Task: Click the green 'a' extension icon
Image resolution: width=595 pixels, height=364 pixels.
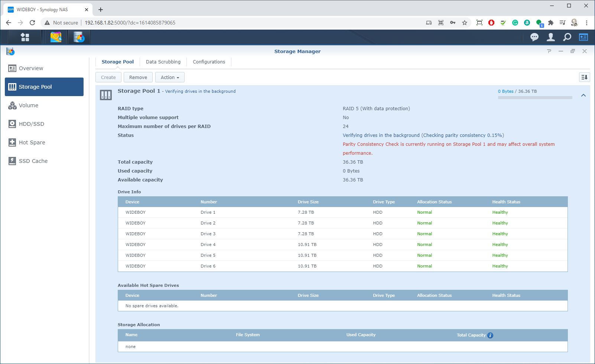Action: [527, 23]
